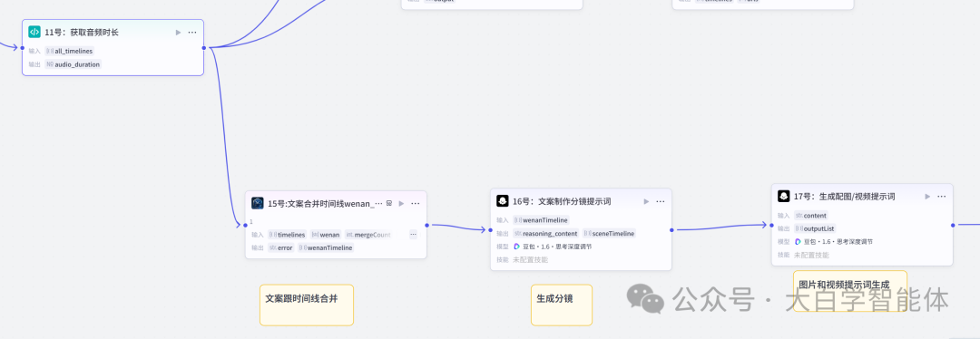The image size is (980, 339).
Task: Run node 16 文案制作分镜提示词 with play button
Action: [x=646, y=201]
